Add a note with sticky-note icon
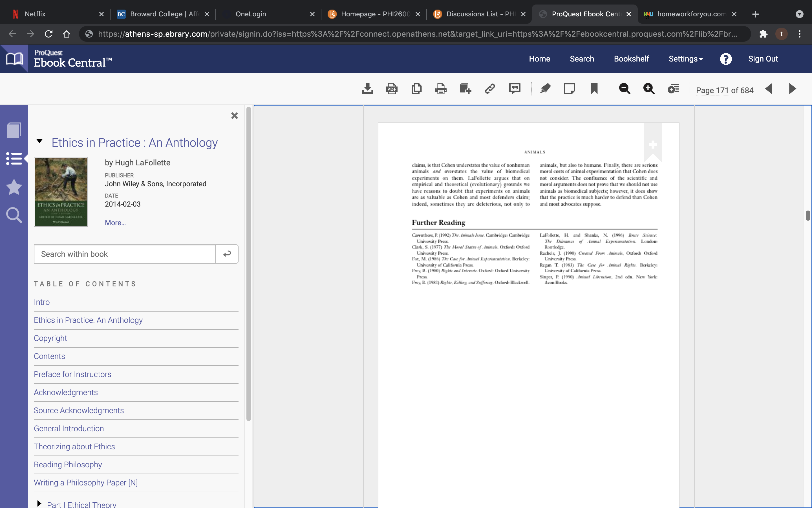 pyautogui.click(x=570, y=89)
